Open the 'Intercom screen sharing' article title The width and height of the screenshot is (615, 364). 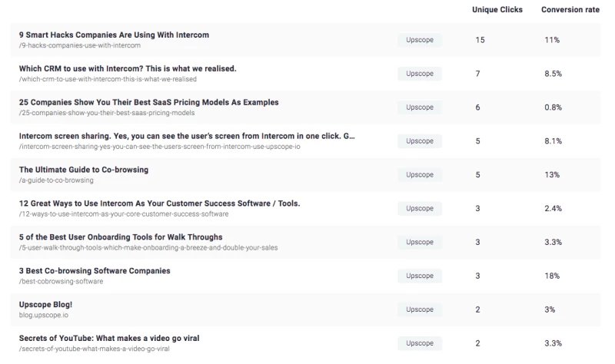point(187,136)
